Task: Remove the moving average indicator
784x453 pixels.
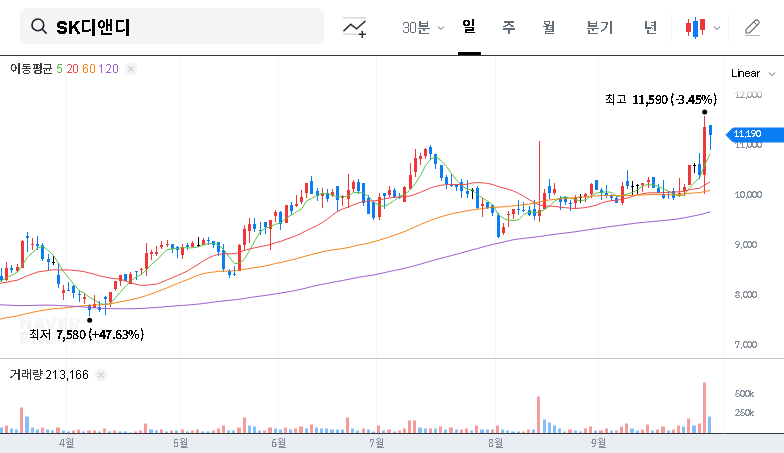Action: pos(132,68)
